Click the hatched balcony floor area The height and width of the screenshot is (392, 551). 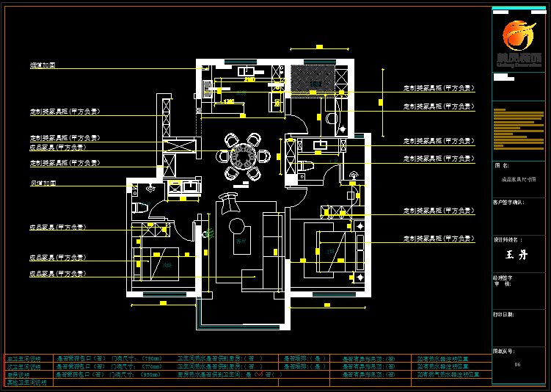pyautogui.click(x=313, y=79)
